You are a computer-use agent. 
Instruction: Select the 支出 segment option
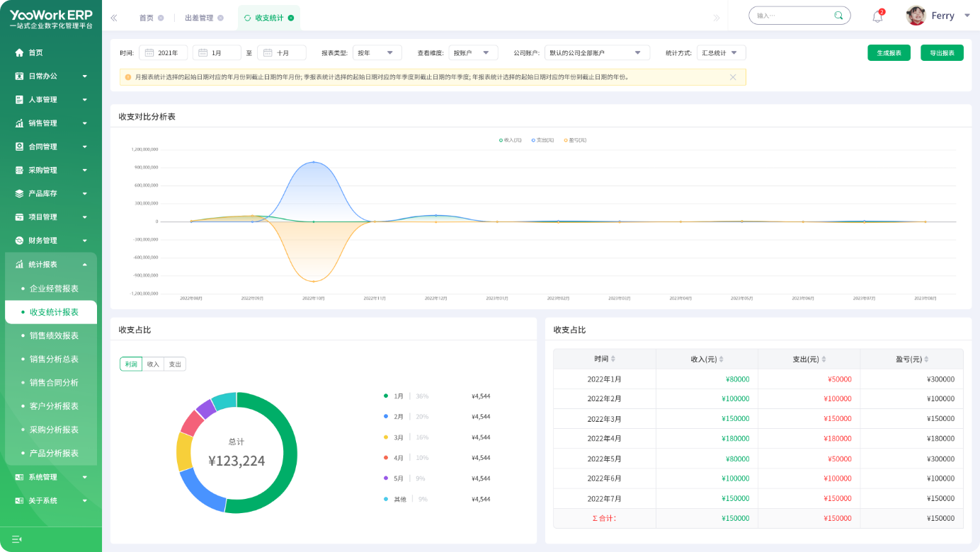(175, 364)
